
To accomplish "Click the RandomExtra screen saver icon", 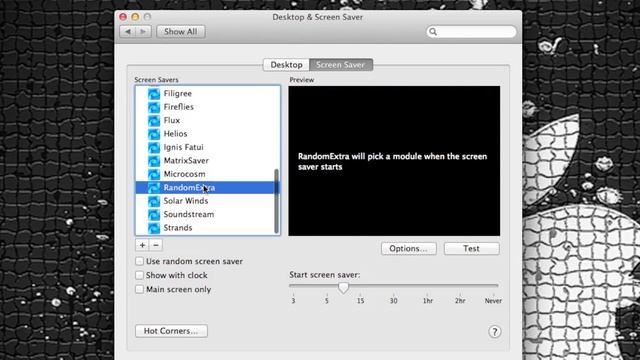I will 154,188.
